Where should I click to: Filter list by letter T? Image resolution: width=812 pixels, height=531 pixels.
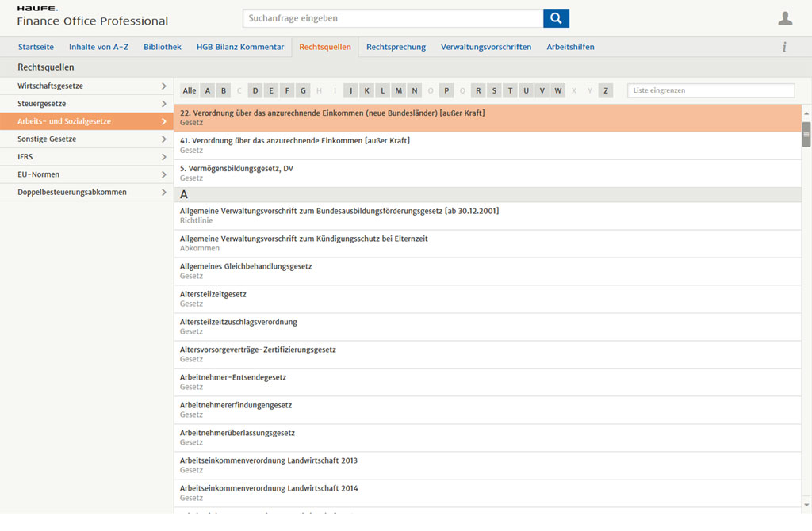[x=510, y=90]
